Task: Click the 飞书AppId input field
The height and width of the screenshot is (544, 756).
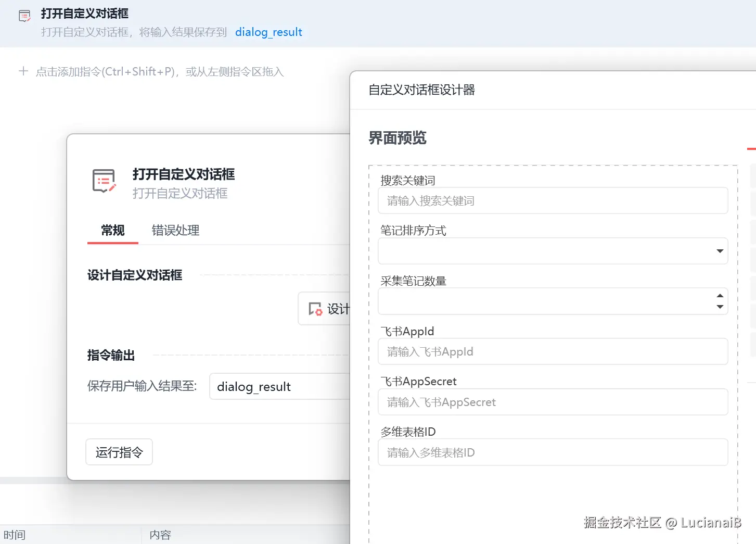Action: tap(553, 351)
